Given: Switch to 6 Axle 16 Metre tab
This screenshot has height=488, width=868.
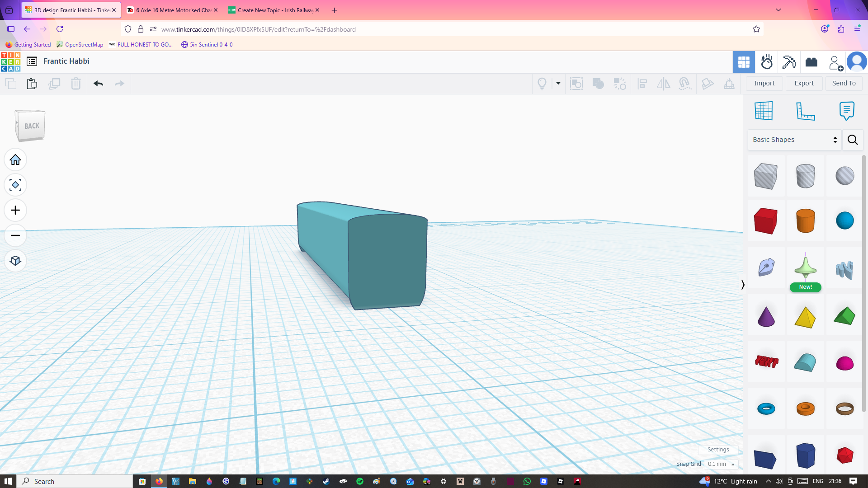Looking at the screenshot, I should click(x=172, y=10).
